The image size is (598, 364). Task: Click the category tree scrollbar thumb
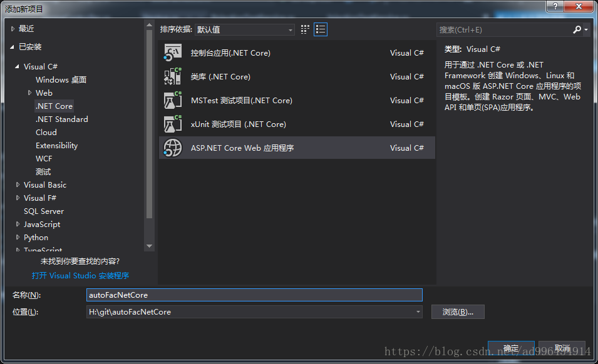click(x=149, y=124)
